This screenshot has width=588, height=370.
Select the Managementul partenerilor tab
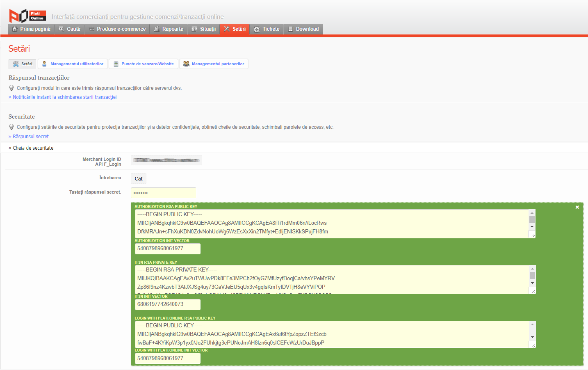coord(214,64)
